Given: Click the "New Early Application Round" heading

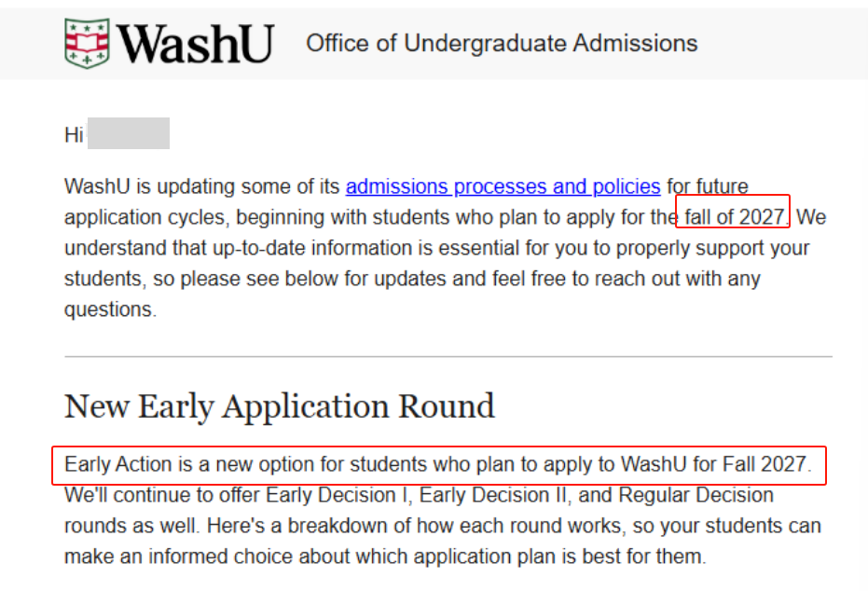Looking at the screenshot, I should click(279, 406).
